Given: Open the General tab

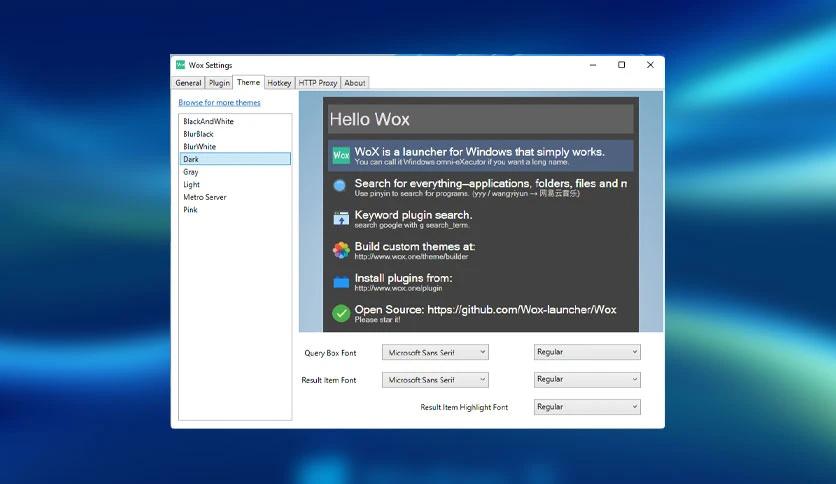Looking at the screenshot, I should point(188,83).
